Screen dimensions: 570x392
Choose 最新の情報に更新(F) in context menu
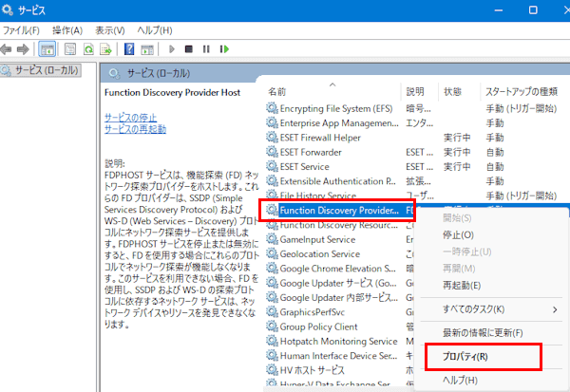click(483, 332)
